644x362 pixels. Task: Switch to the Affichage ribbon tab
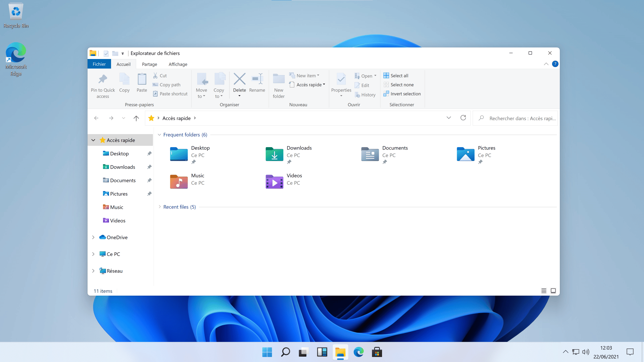(x=177, y=64)
